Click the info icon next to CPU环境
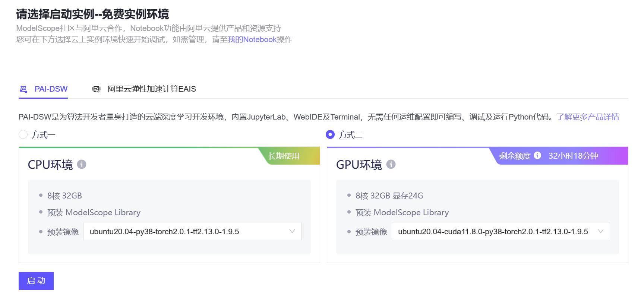Image resolution: width=644 pixels, height=305 pixels. (x=82, y=164)
